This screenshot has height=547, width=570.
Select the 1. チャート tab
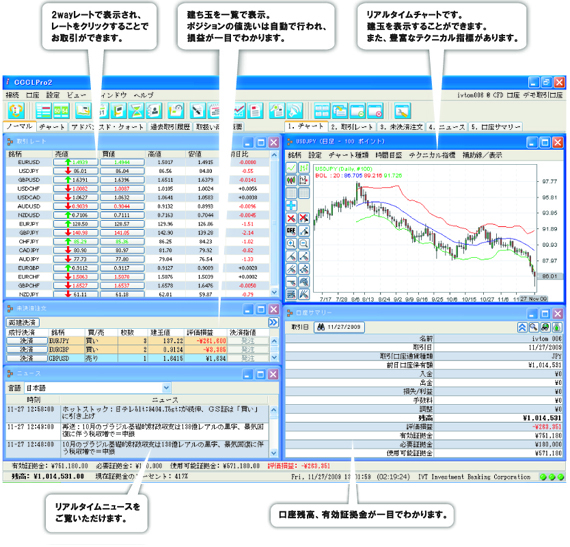click(x=306, y=126)
